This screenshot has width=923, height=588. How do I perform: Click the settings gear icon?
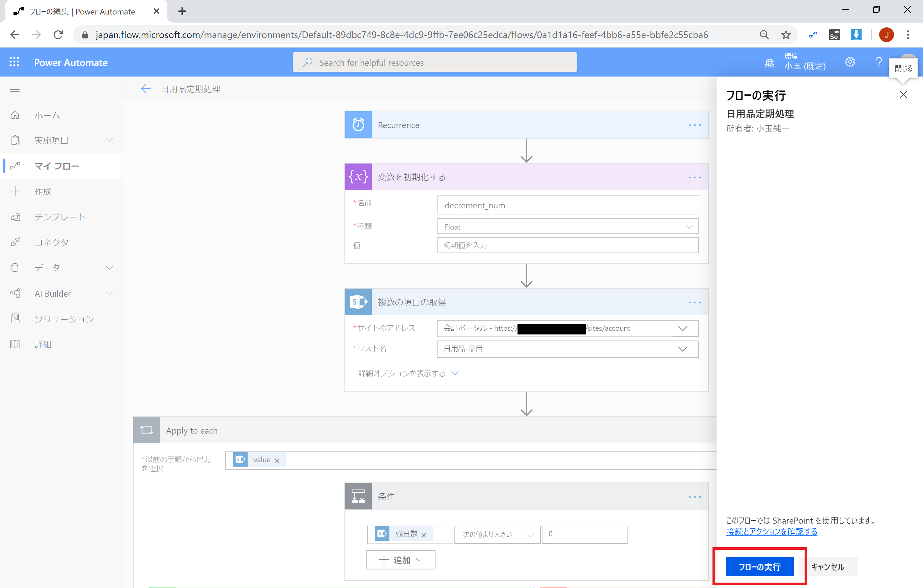850,62
